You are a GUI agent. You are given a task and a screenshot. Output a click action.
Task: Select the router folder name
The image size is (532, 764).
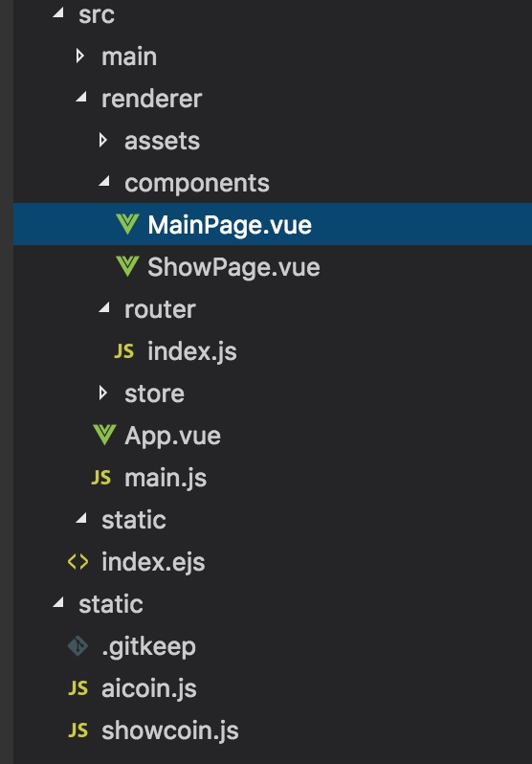(x=160, y=309)
